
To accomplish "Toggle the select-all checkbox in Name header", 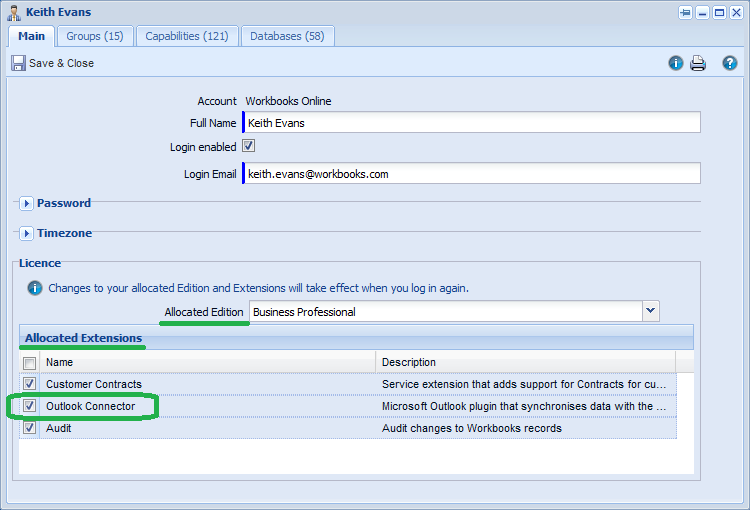I will click(x=30, y=363).
